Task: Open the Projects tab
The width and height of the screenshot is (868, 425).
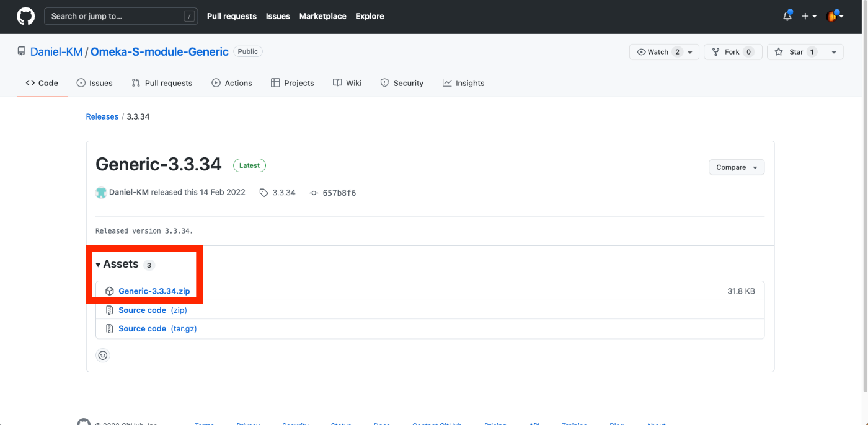Action: click(293, 83)
